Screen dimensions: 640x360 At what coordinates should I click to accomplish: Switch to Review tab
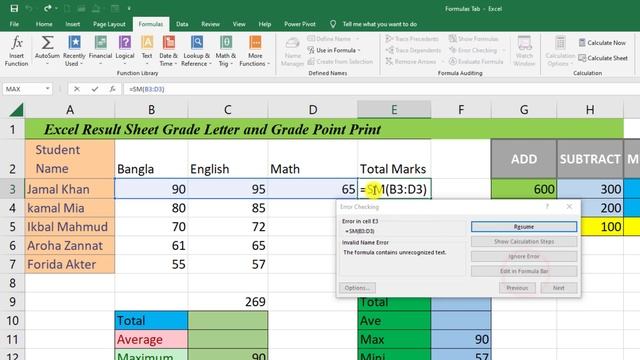pos(210,24)
